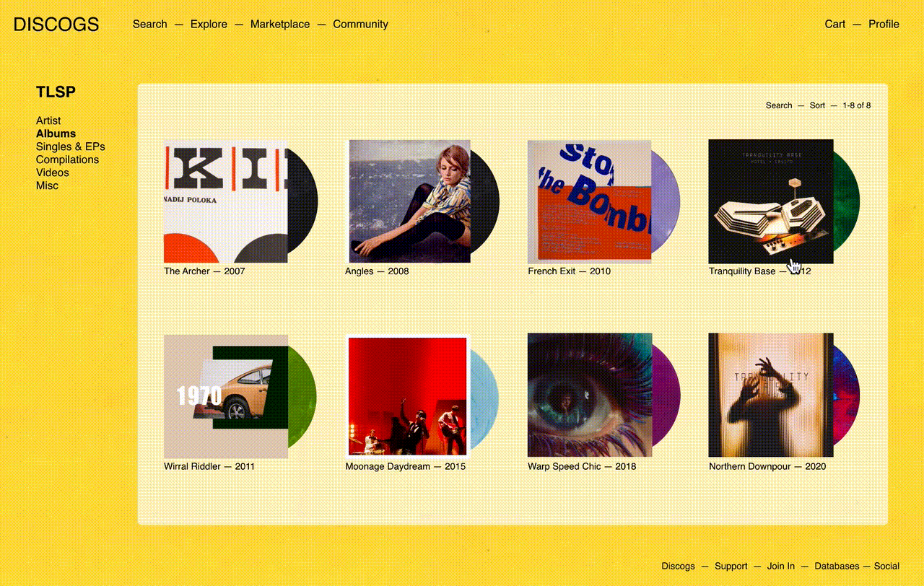Select the Moonage Daydream red cover
Viewport: 924px width, 586px height.
click(408, 396)
